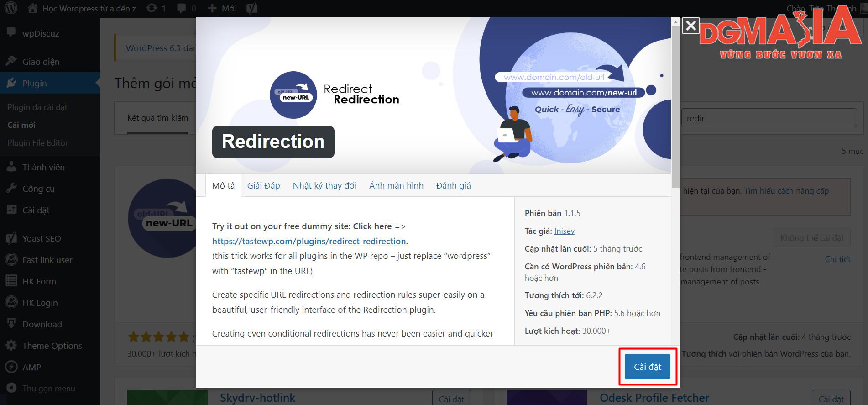Open the updates icon in admin bar
The width and height of the screenshot is (868, 405).
(x=152, y=8)
